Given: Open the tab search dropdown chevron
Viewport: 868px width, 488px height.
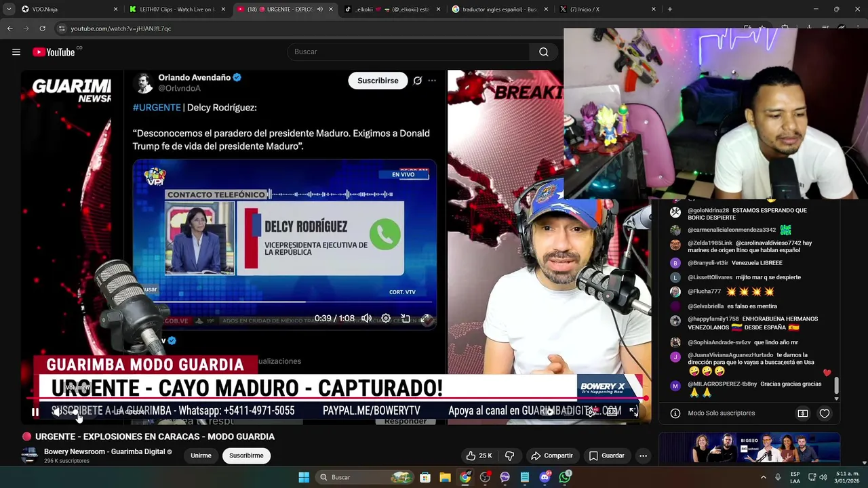Looking at the screenshot, I should pyautogui.click(x=9, y=9).
